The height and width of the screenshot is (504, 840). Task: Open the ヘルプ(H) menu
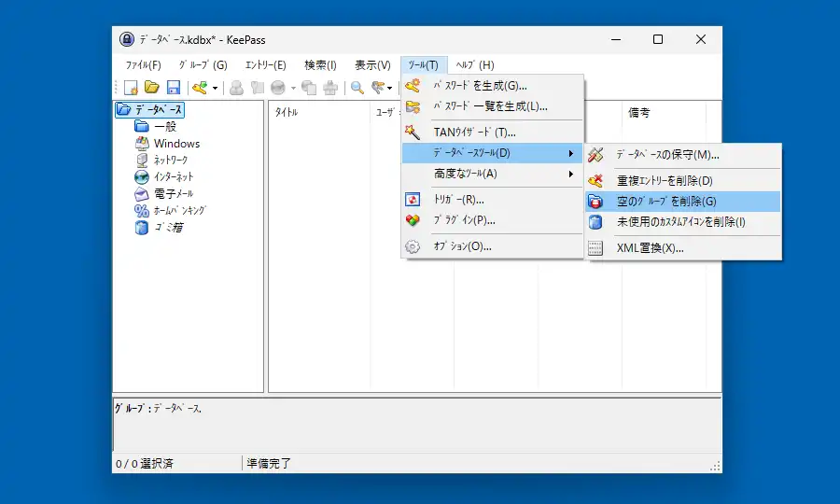(x=475, y=64)
